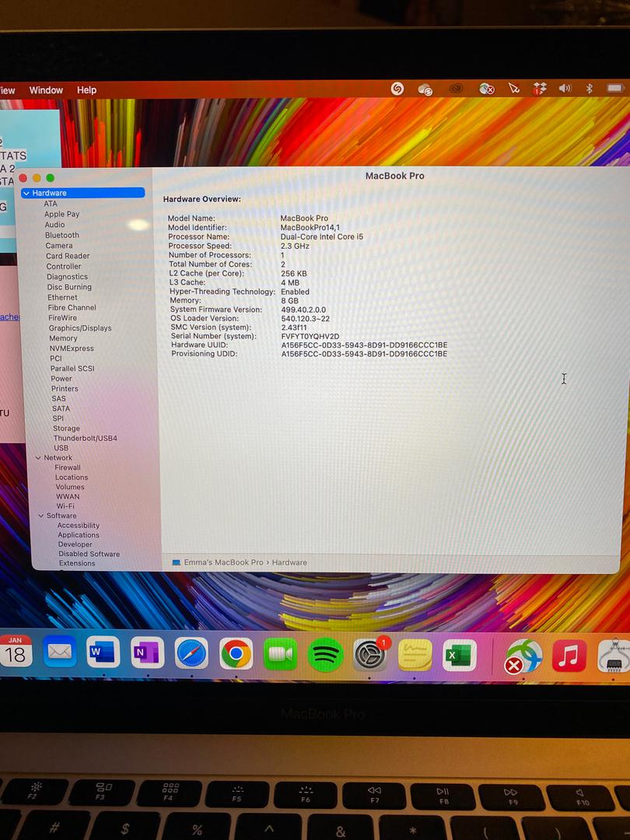The image size is (630, 840).
Task: Click the Hardware segment in the path bar
Action: (289, 562)
